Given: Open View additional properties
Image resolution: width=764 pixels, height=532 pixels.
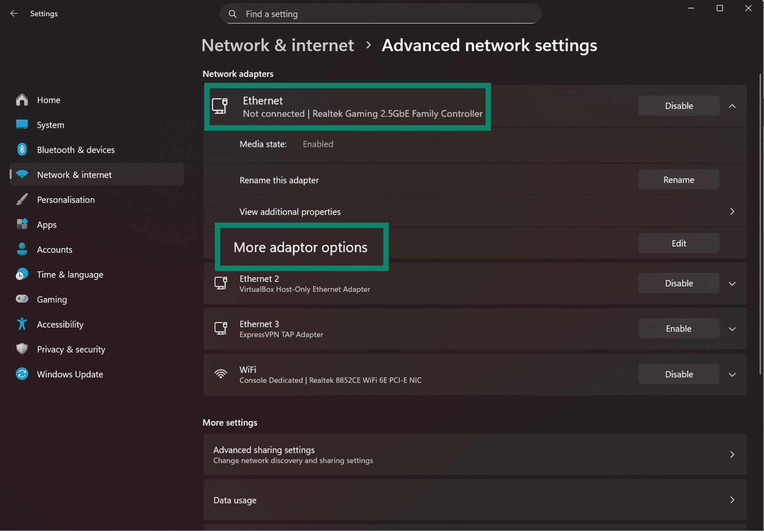Looking at the screenshot, I should (290, 211).
